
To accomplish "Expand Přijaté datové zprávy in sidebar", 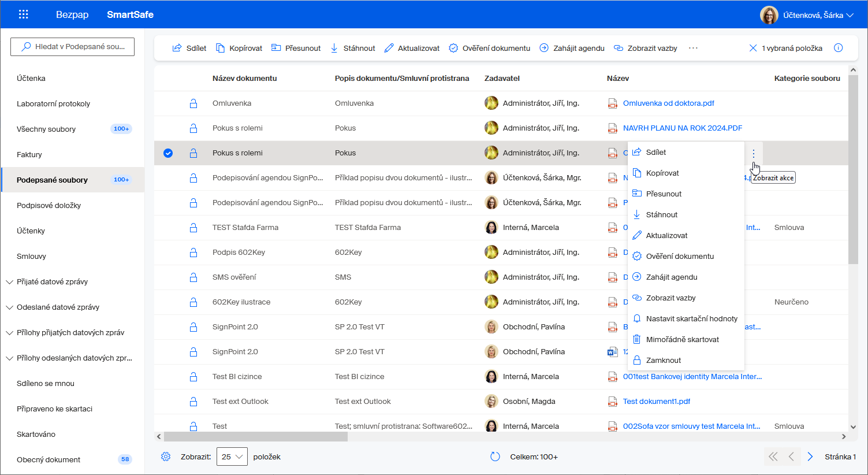I will point(9,282).
